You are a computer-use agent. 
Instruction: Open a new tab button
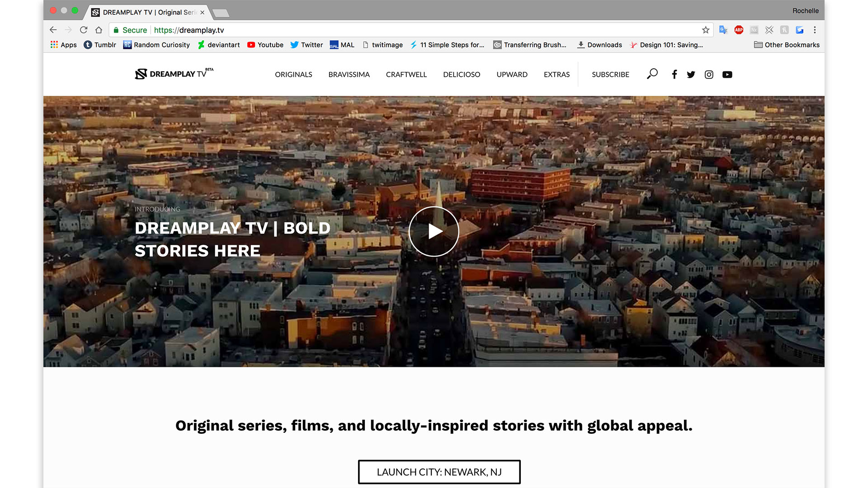pos(221,13)
